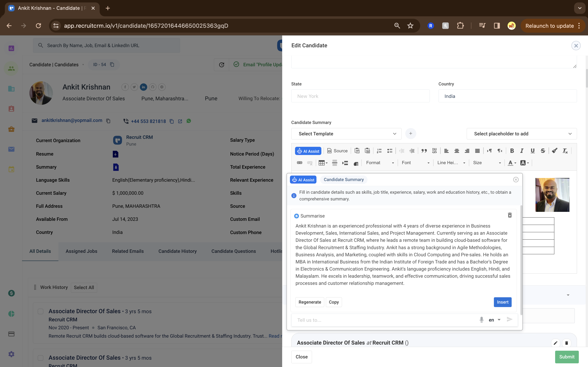The width and height of the screenshot is (588, 367).
Task: Insert a numbered list
Action: coord(379,151)
